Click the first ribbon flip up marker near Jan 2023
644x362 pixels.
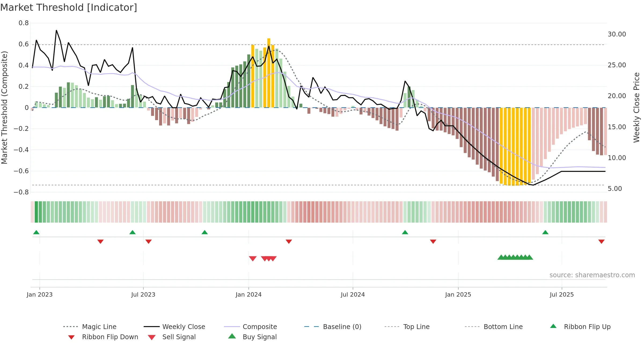36,232
